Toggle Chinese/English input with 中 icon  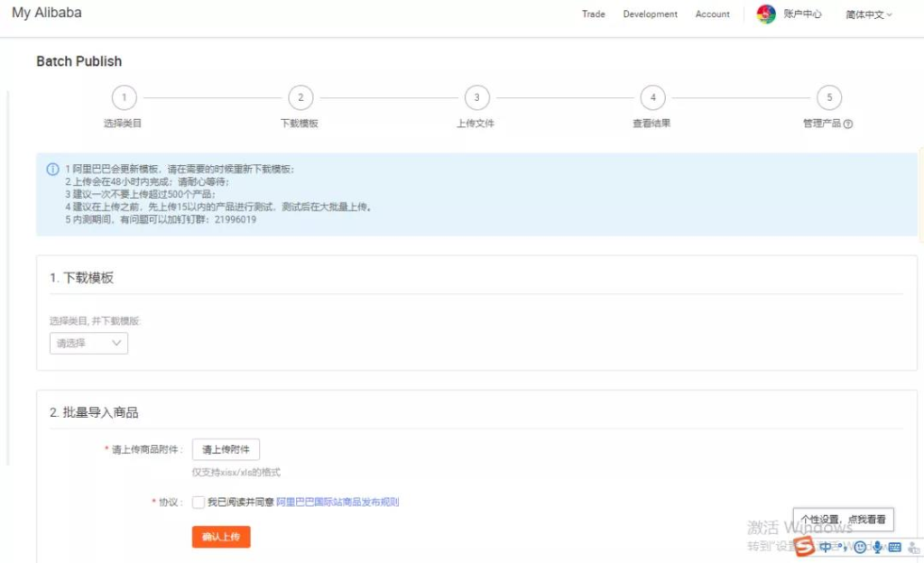pos(825,547)
